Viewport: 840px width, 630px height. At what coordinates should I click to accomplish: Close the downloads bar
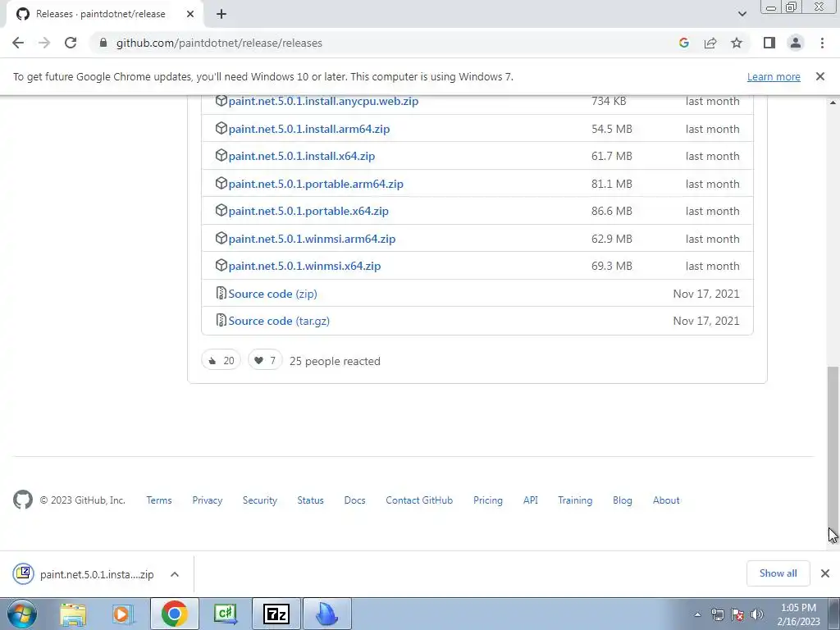coord(825,573)
